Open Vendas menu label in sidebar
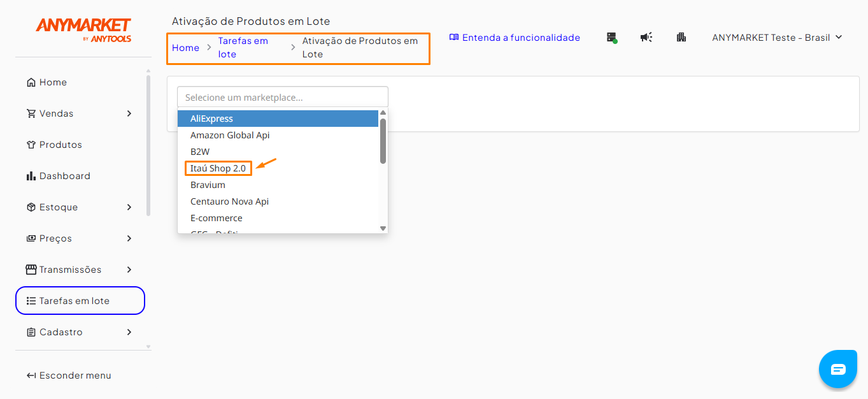This screenshot has height=399, width=868. 56,113
